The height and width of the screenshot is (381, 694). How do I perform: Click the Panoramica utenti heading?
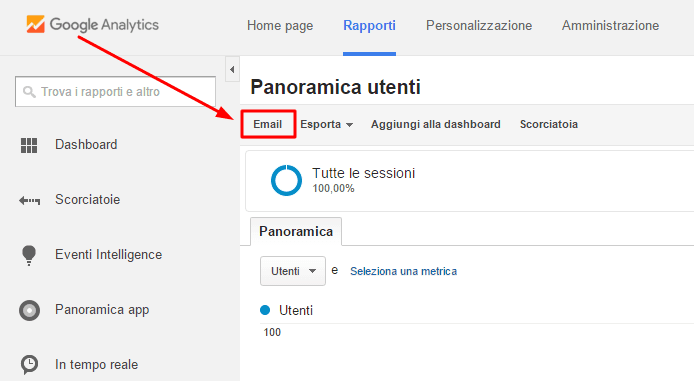[x=335, y=87]
